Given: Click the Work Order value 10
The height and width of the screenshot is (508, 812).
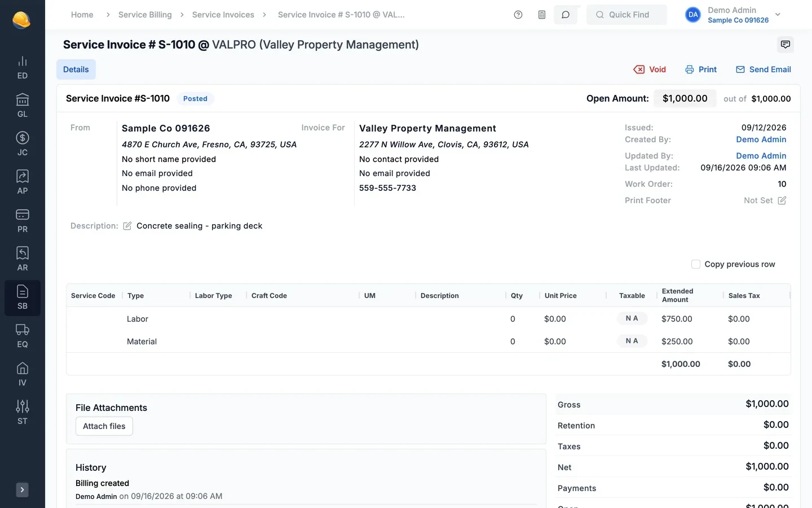Looking at the screenshot, I should pos(782,184).
